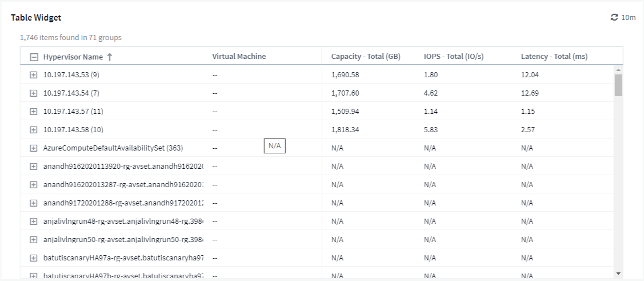Image resolution: width=644 pixels, height=281 pixels.
Task: Click the ascending sort arrow on Hypervisor Name
Action: click(x=109, y=57)
